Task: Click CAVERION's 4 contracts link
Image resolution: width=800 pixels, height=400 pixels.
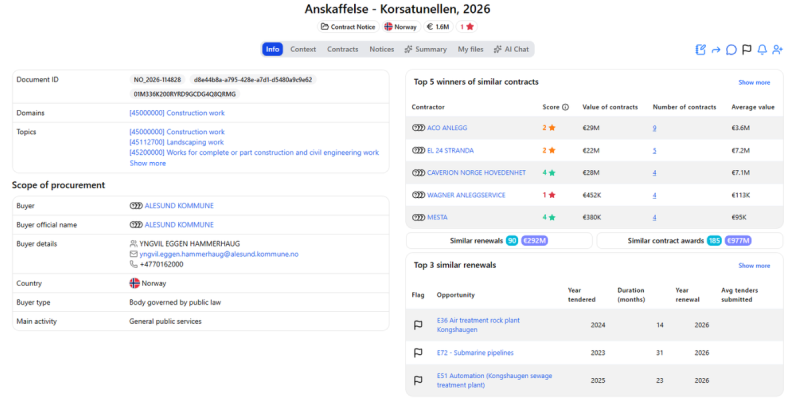Action: tap(654, 173)
